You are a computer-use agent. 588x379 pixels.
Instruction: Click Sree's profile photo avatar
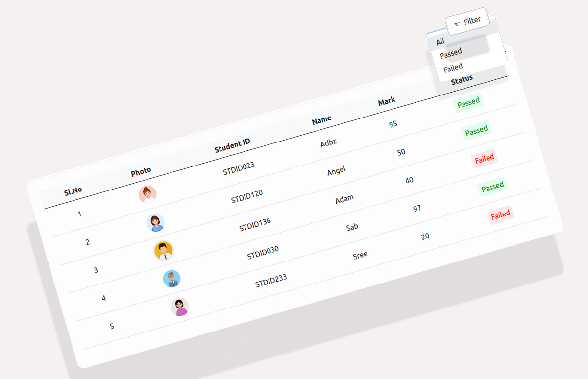pos(179,306)
